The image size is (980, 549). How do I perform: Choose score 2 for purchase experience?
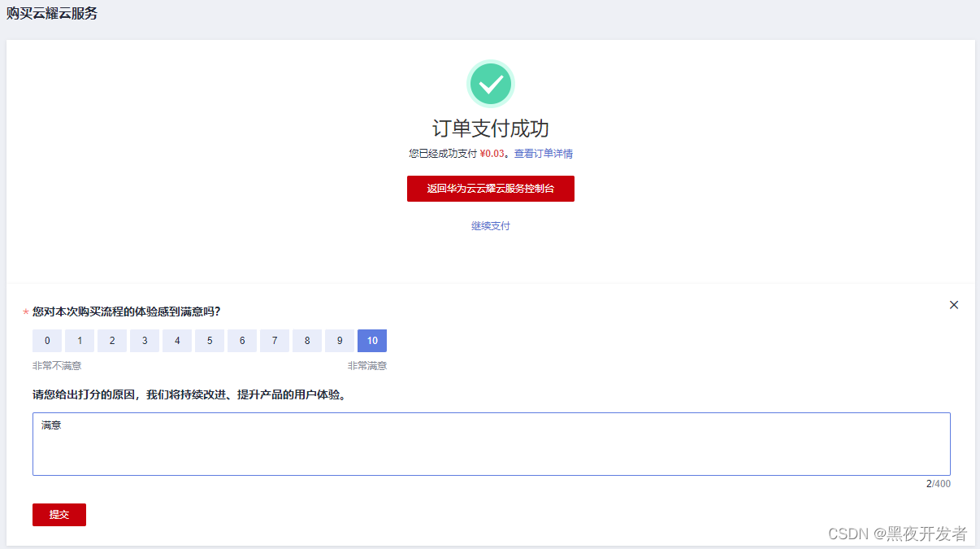(x=112, y=341)
